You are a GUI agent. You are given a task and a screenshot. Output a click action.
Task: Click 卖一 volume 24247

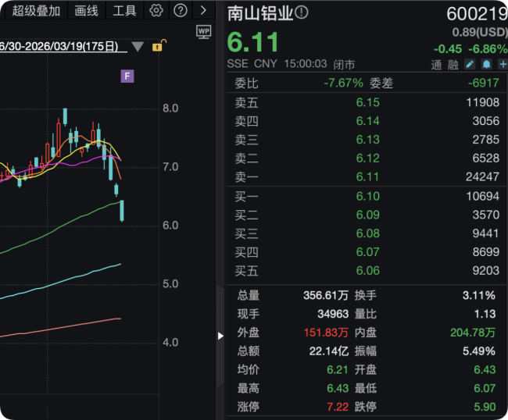tap(482, 176)
